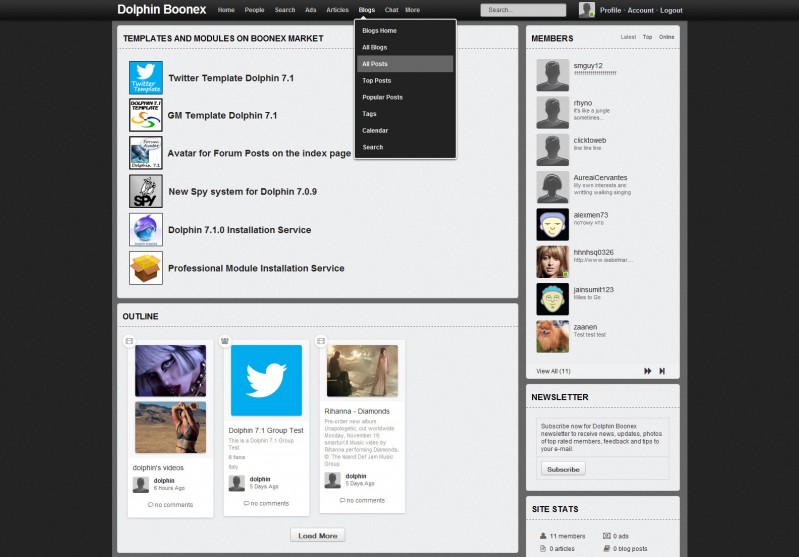Open alexmen73 member avatar

click(x=552, y=224)
